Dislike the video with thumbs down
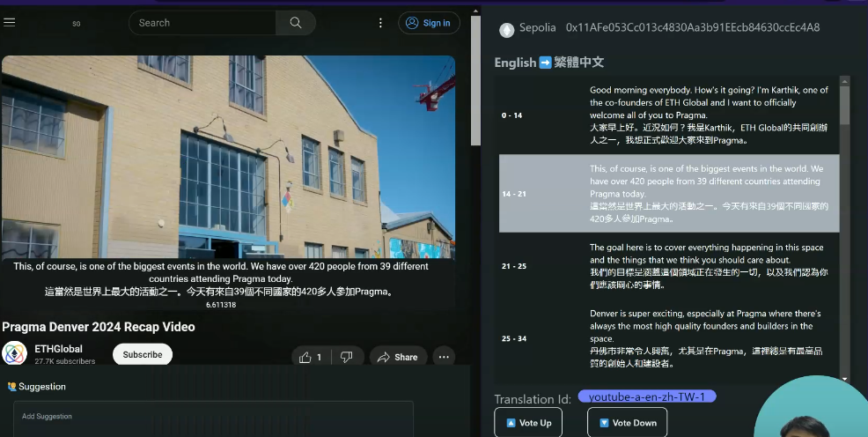Image resolution: width=868 pixels, height=437 pixels. pos(347,357)
